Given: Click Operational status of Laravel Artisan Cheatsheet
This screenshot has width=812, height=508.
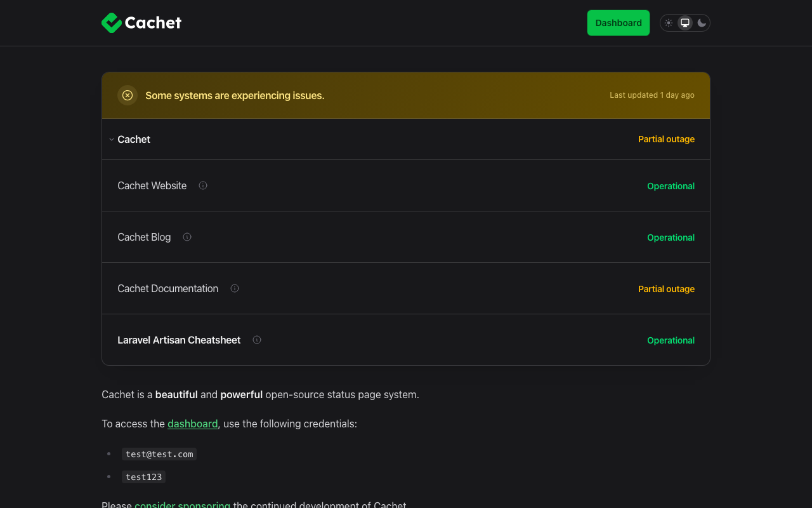Looking at the screenshot, I should tap(671, 340).
